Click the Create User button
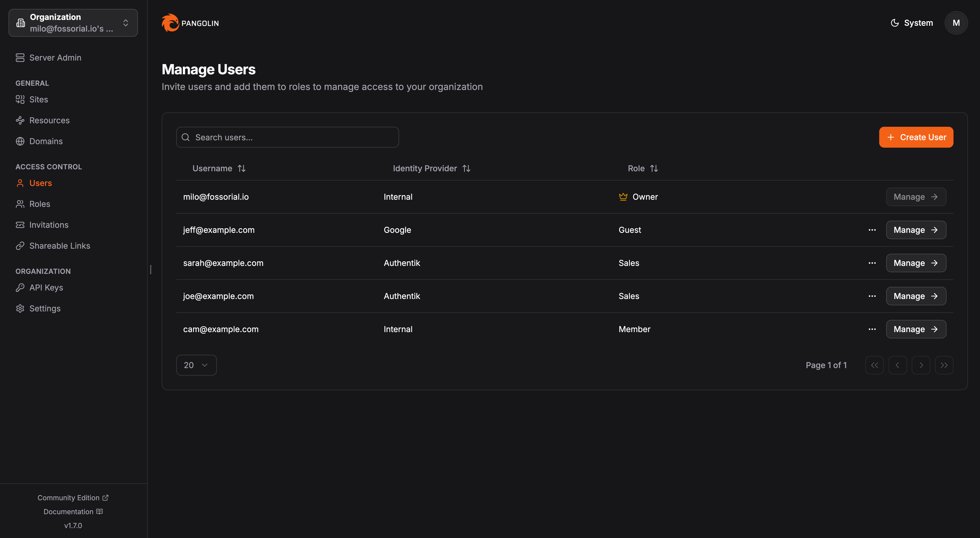 coord(916,137)
